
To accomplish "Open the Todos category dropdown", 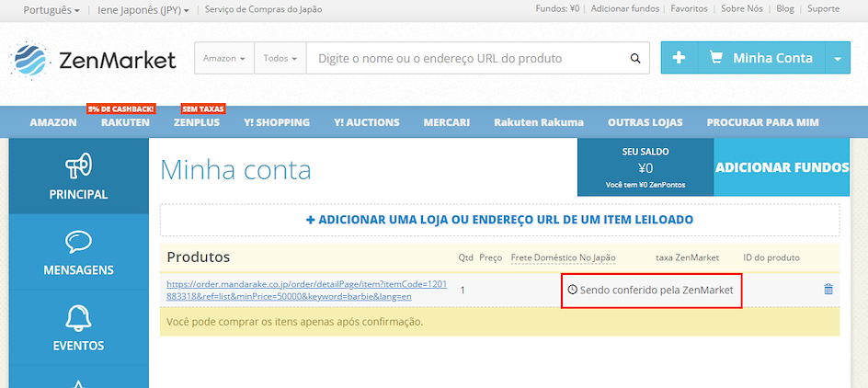I will click(x=280, y=58).
